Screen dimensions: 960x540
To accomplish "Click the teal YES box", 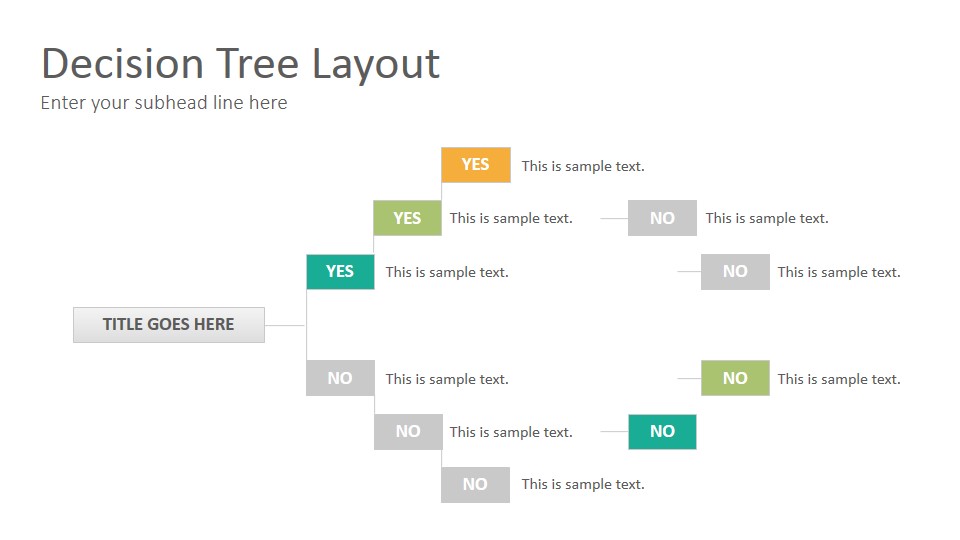I will tap(340, 272).
